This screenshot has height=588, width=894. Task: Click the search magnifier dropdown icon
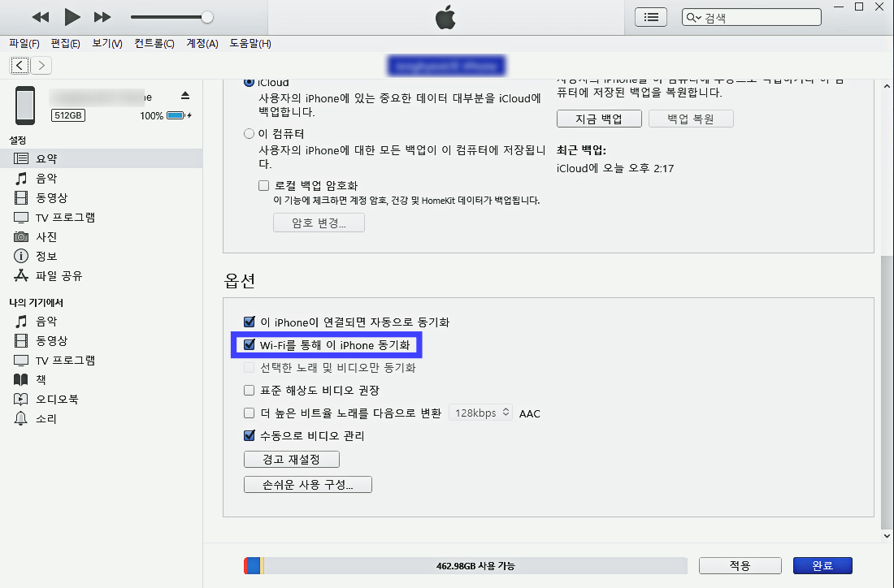tap(693, 17)
